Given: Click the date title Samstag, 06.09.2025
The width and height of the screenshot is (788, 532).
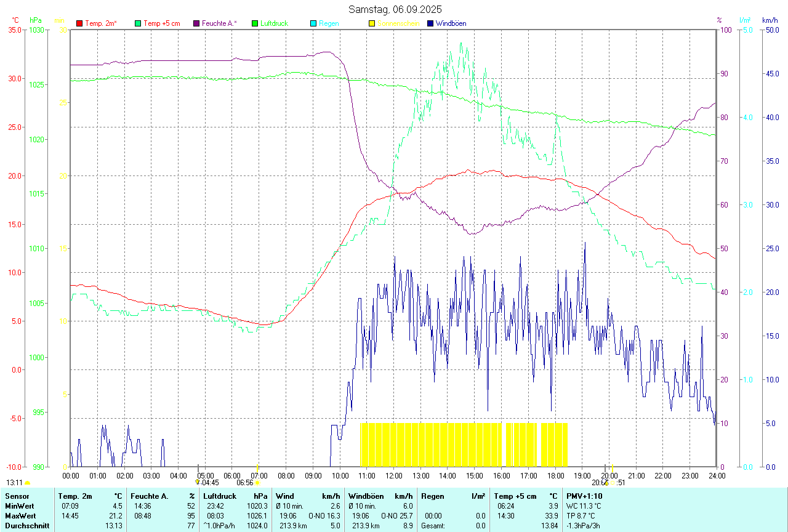Looking at the screenshot, I should click(x=395, y=9).
